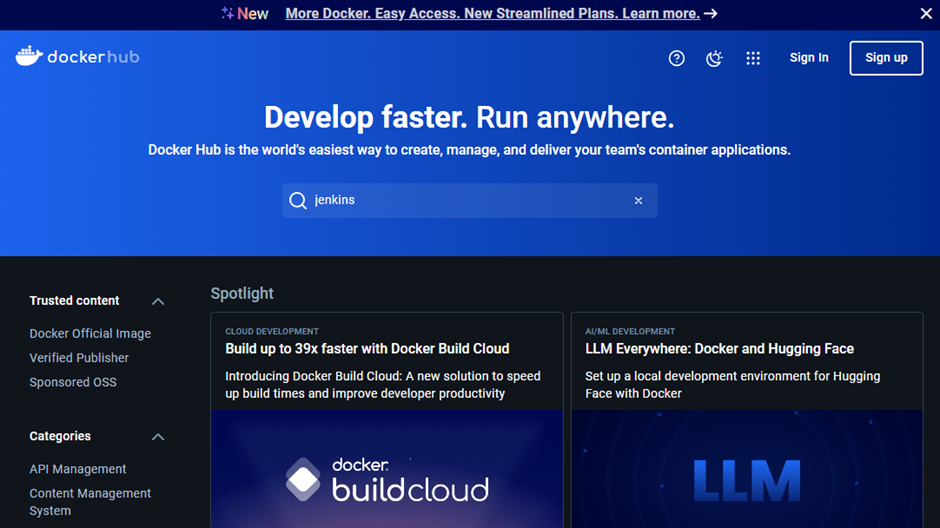940x528 pixels.
Task: Click the Hugging Face description text
Action: (x=733, y=385)
